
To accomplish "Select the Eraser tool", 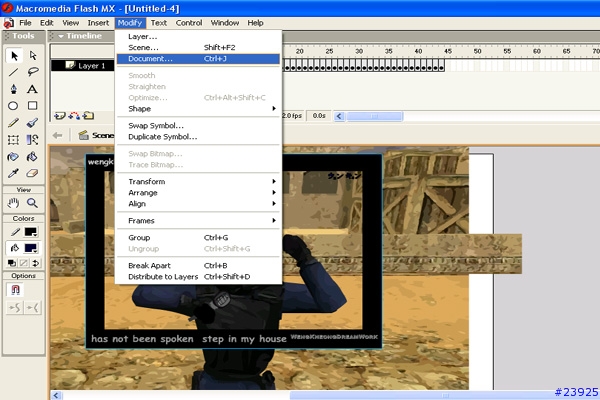I will (x=33, y=173).
